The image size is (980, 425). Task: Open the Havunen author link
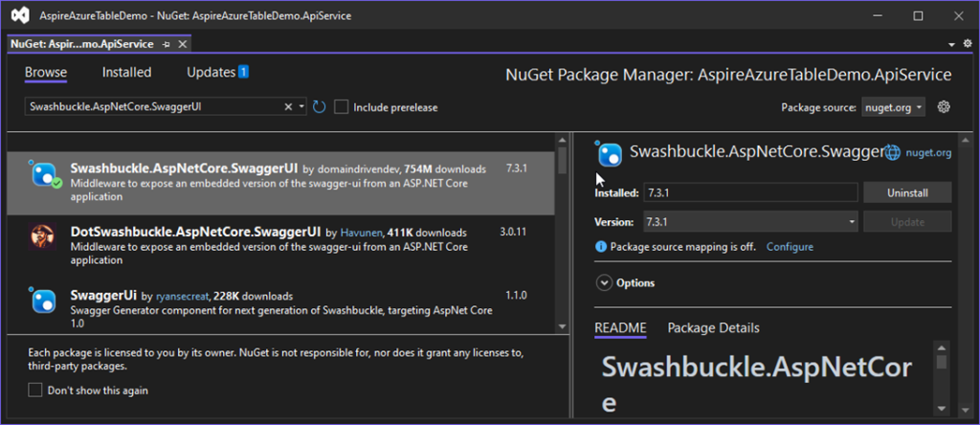(362, 234)
